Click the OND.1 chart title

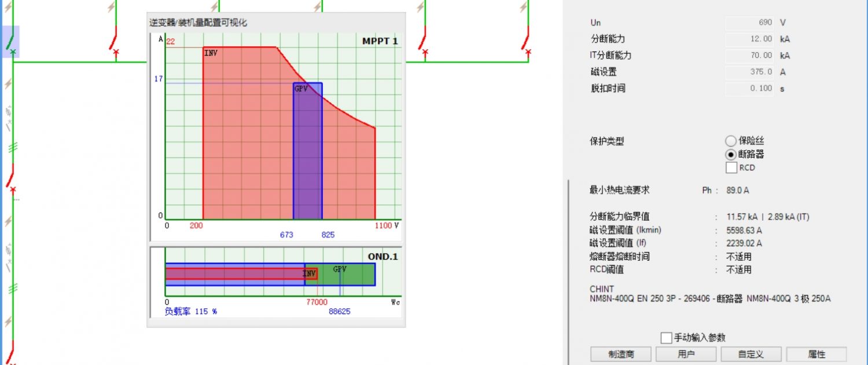[x=383, y=257]
